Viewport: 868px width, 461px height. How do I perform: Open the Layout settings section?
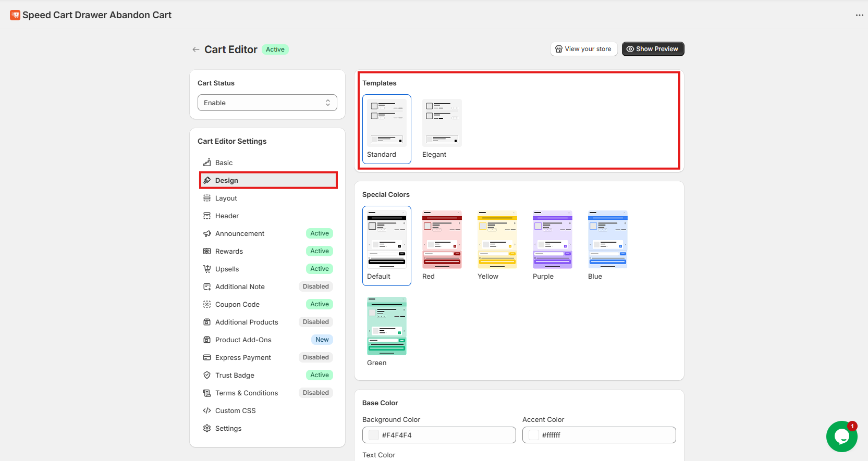[x=226, y=198]
